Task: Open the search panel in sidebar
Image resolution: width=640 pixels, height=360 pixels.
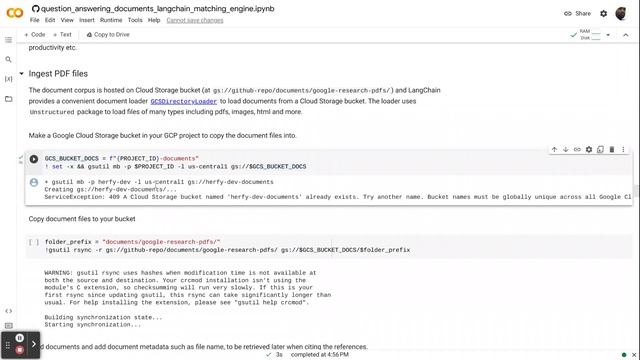Action: point(8,59)
